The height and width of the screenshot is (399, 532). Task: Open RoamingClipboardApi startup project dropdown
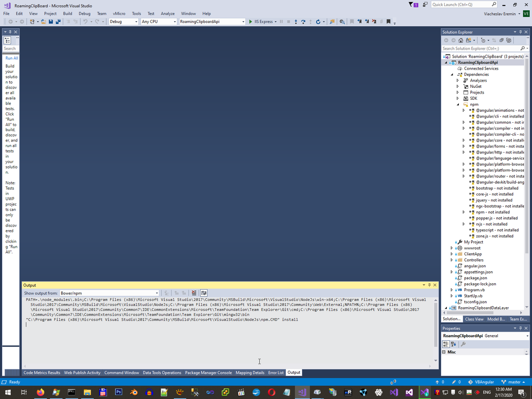click(x=243, y=22)
